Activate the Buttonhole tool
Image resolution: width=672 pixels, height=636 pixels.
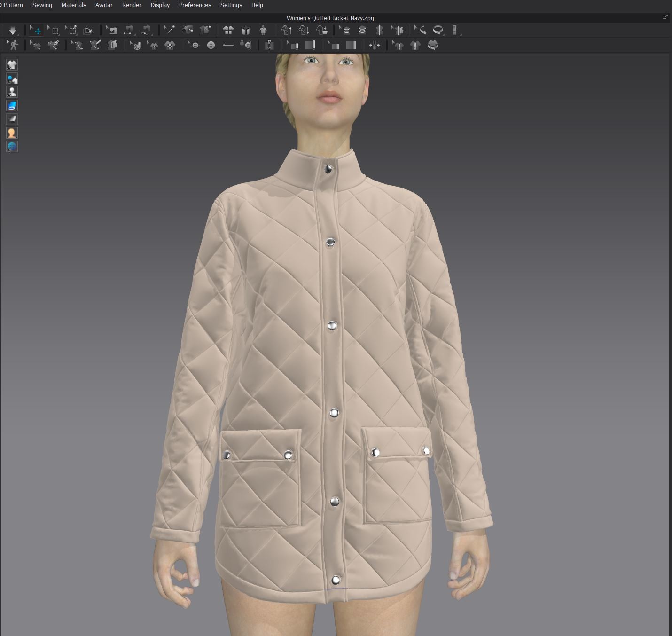229,45
